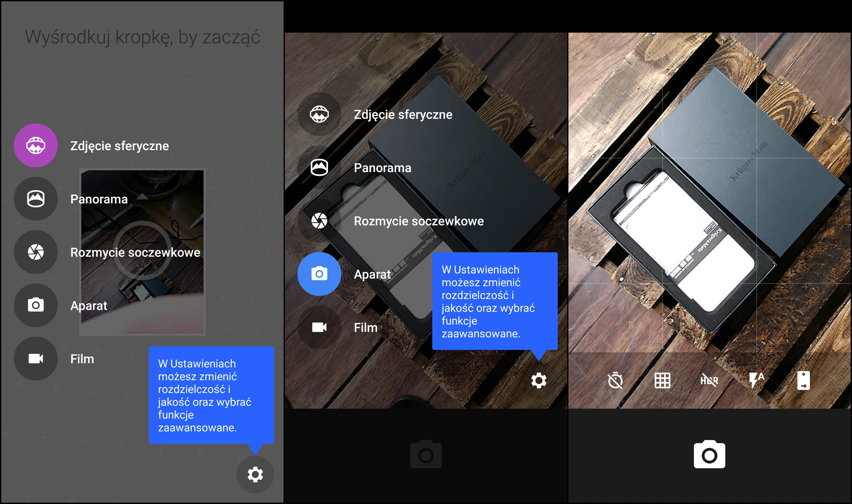Choose Panorama icon in left panel

point(36,199)
